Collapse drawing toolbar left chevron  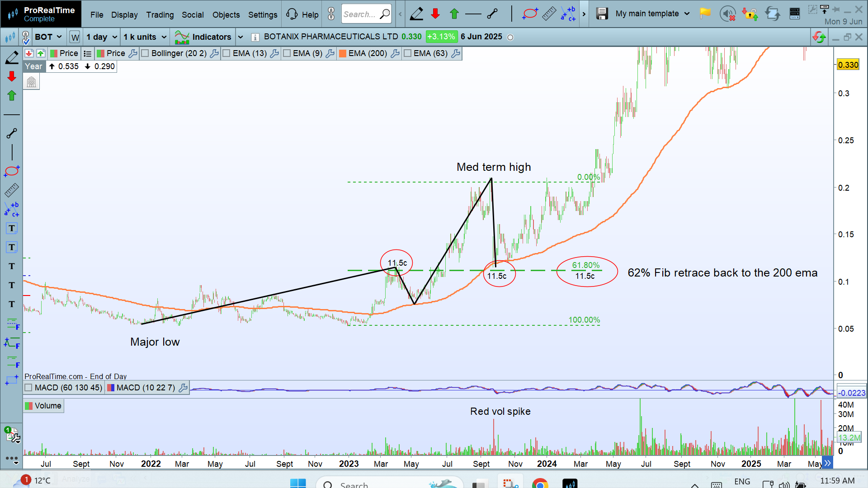(400, 14)
